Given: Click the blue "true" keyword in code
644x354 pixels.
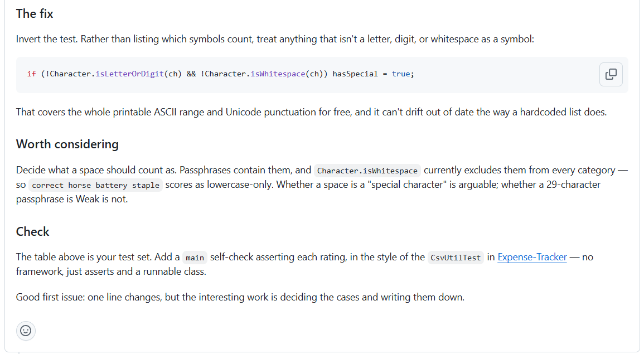Looking at the screenshot, I should pos(401,74).
